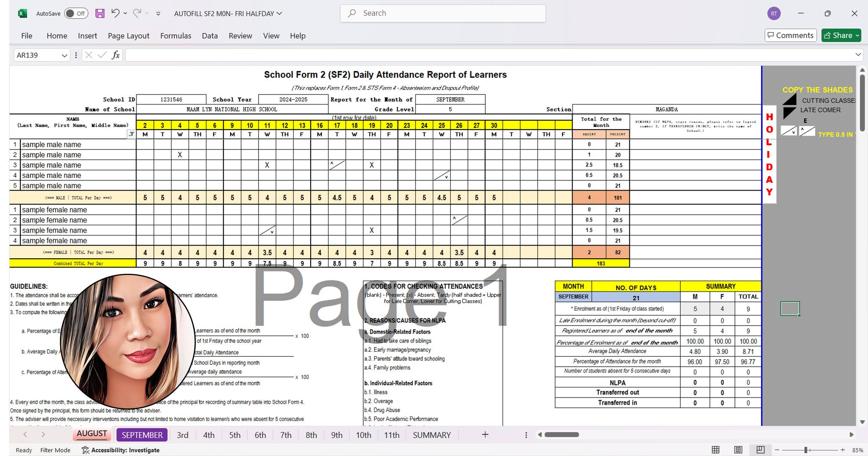Add a new sheet with plus icon

tap(485, 434)
